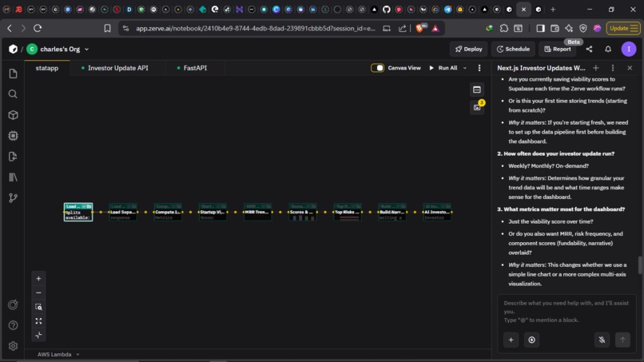The width and height of the screenshot is (644, 362).
Task: Select the first Load block with Splits available
Action: pyautogui.click(x=78, y=212)
